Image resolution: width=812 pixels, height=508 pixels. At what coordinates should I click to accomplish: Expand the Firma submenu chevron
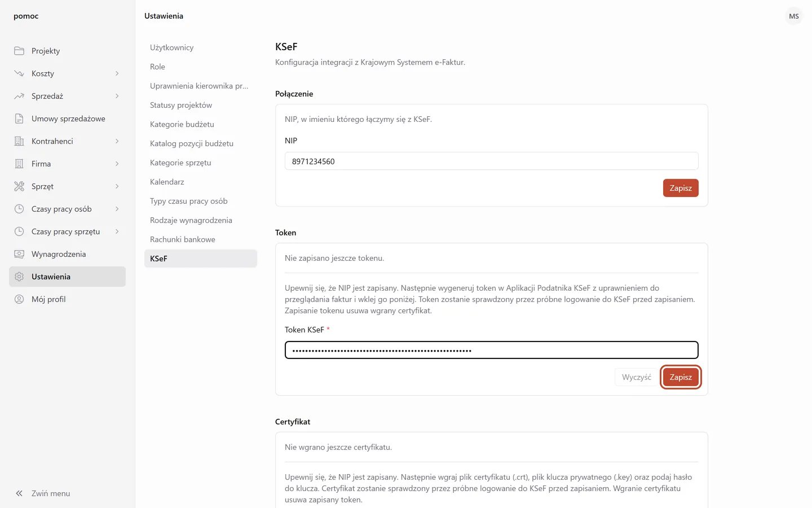point(117,164)
